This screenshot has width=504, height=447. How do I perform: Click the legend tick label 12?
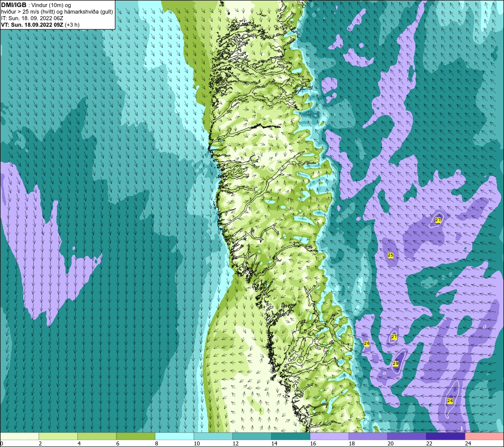(235, 443)
